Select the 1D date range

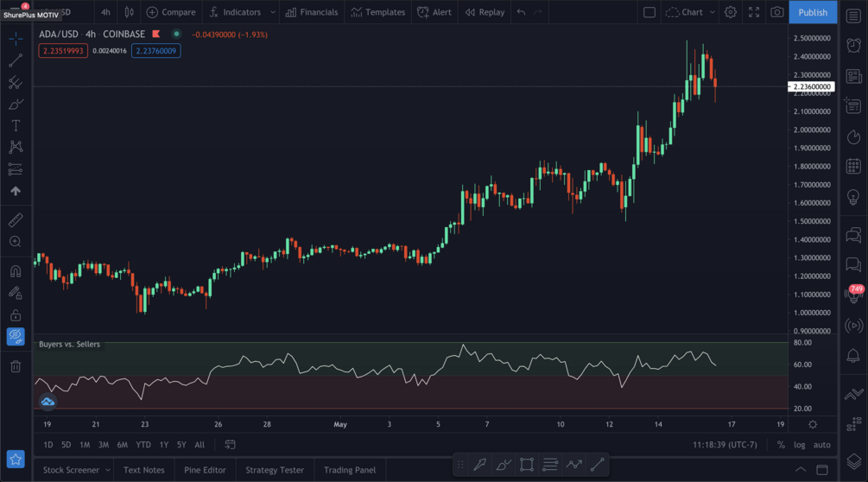(48, 444)
